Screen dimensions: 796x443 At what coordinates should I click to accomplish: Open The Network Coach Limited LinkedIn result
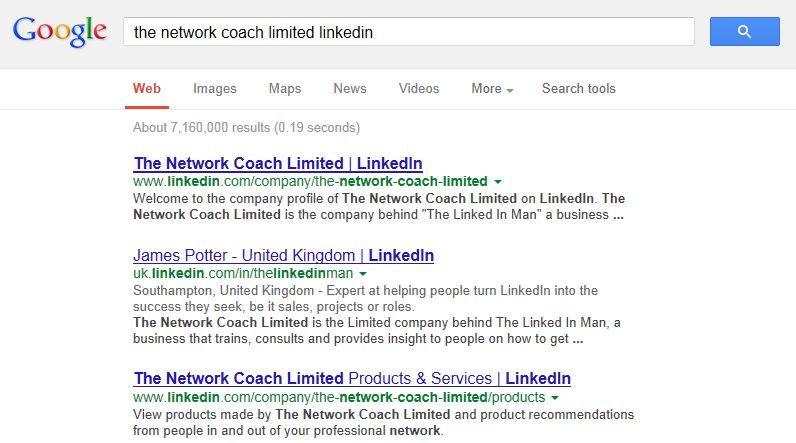click(278, 163)
